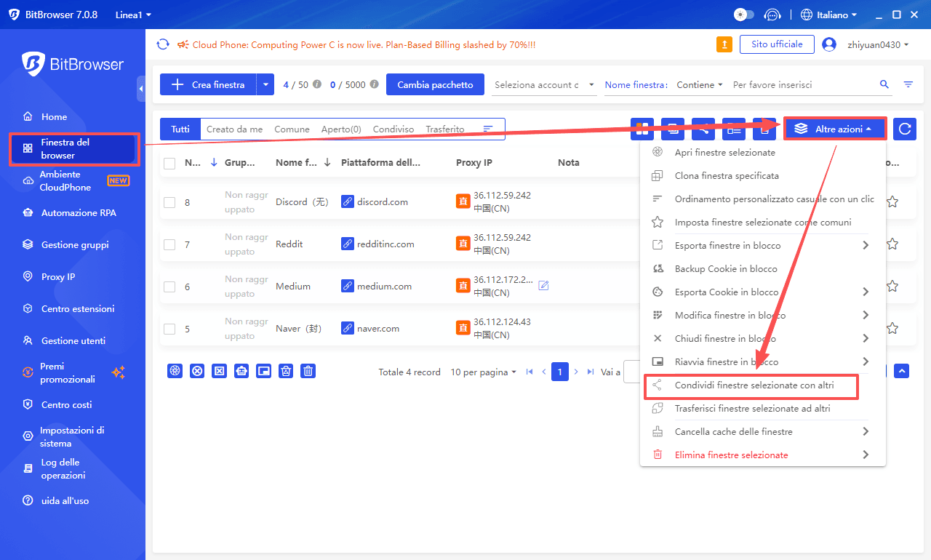The height and width of the screenshot is (560, 931).
Task: Choose 'Condividi finestre selezionate con altri'
Action: point(751,385)
